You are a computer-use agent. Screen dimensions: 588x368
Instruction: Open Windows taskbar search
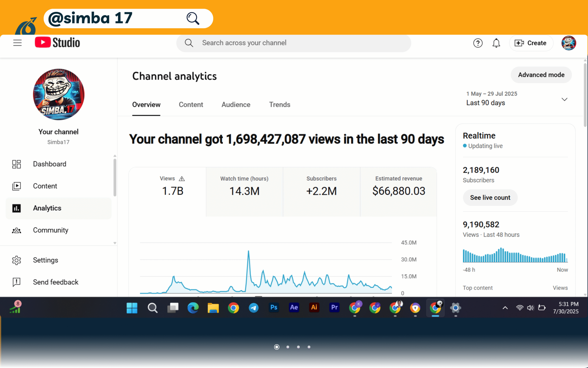coord(153,308)
